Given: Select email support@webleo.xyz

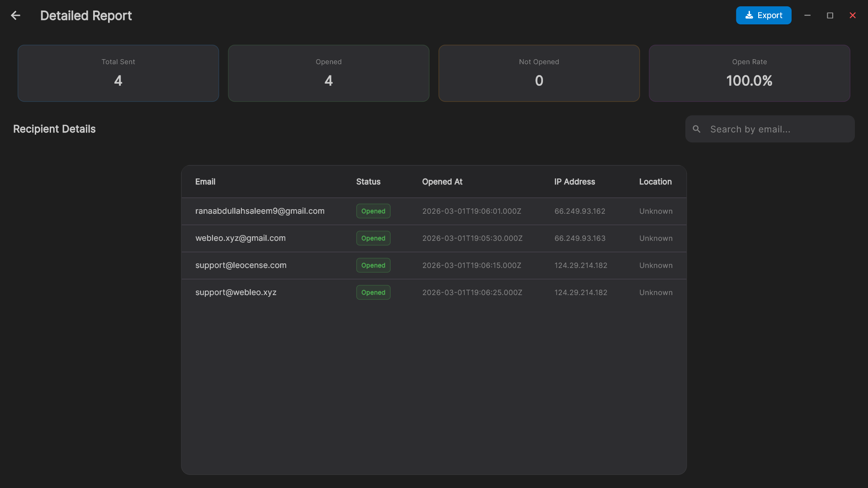Looking at the screenshot, I should (236, 292).
